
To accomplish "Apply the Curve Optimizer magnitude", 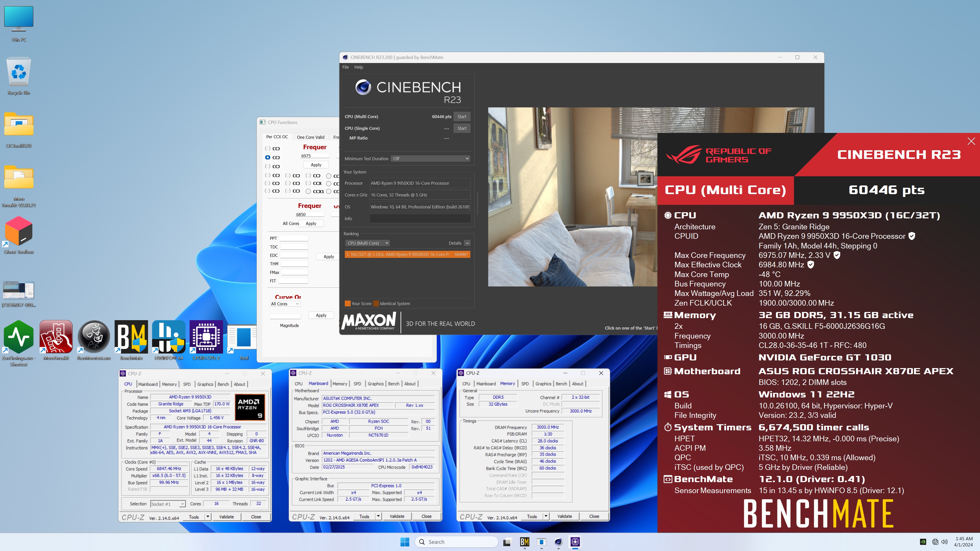I will 321,315.
